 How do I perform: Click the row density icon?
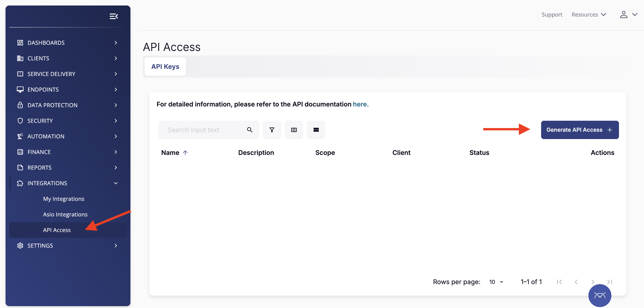316,130
